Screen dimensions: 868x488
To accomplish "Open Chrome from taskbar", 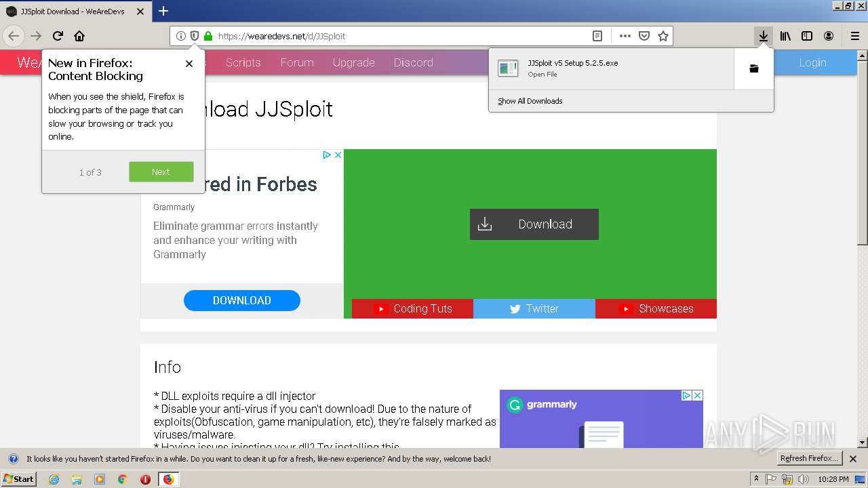I will point(123,479).
